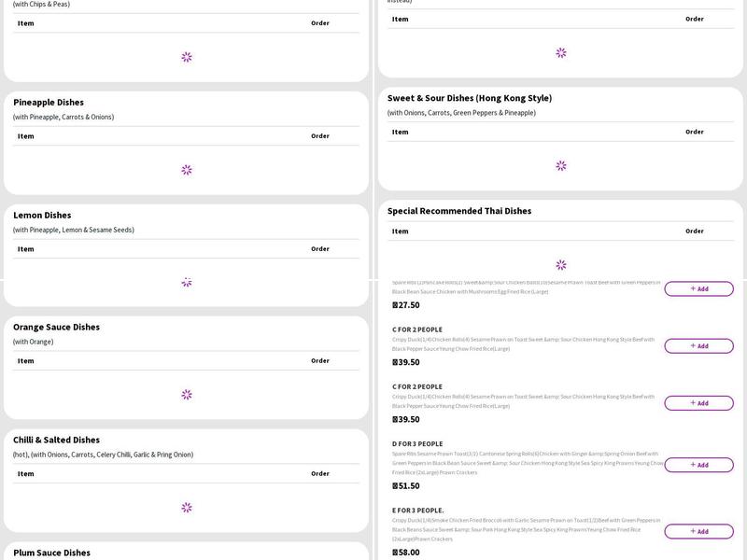Open the Plum Sauce Dishes section title
Screen dimensions: 747x560
coord(51,553)
